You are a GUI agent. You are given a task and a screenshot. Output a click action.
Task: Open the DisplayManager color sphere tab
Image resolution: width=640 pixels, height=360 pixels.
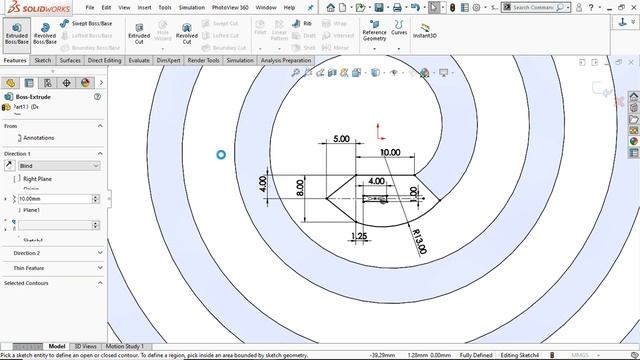click(x=85, y=83)
